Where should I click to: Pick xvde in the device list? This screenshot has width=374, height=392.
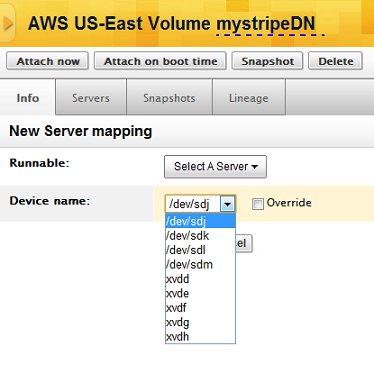(200, 293)
